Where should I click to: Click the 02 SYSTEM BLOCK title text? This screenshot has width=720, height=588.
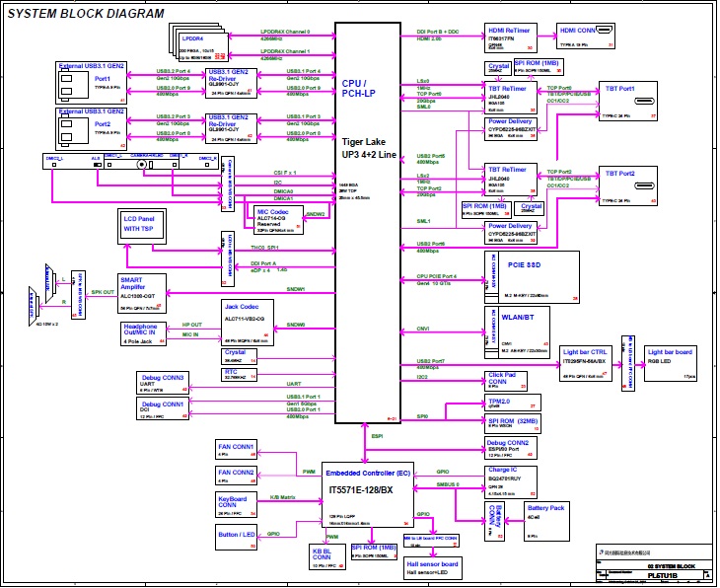click(x=672, y=566)
